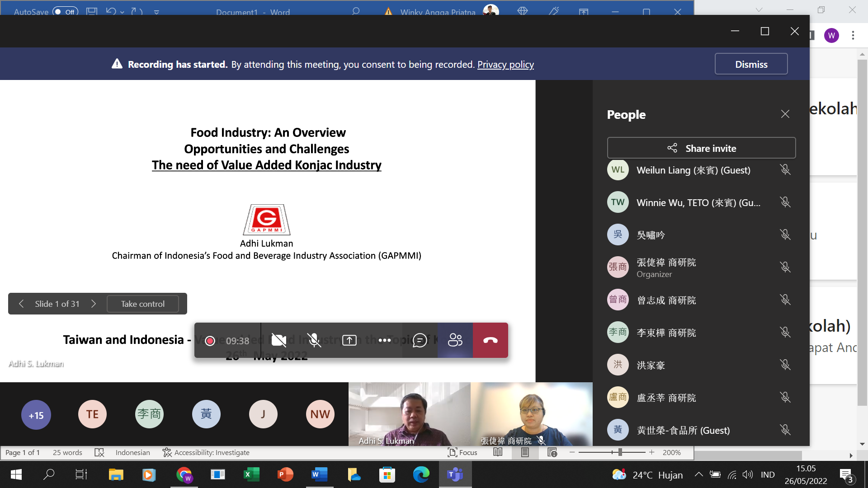Go to previous slide arrow
868x488 pixels.
tap(21, 304)
